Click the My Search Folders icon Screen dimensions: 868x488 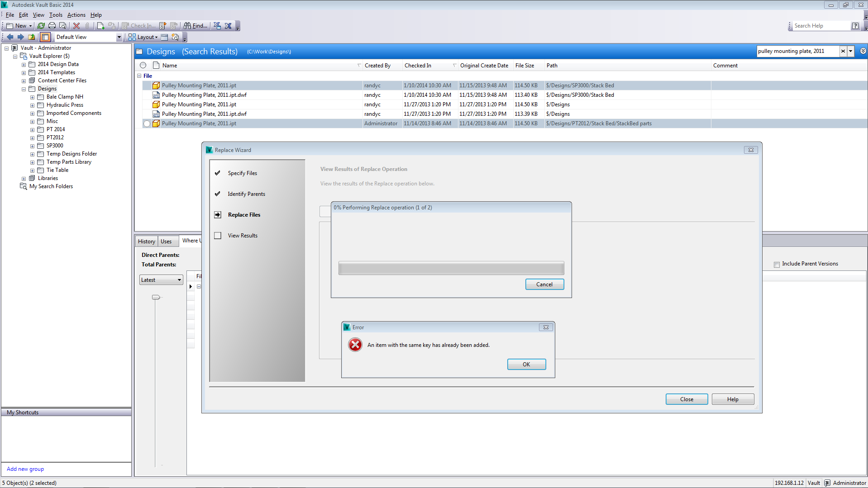[x=24, y=186]
